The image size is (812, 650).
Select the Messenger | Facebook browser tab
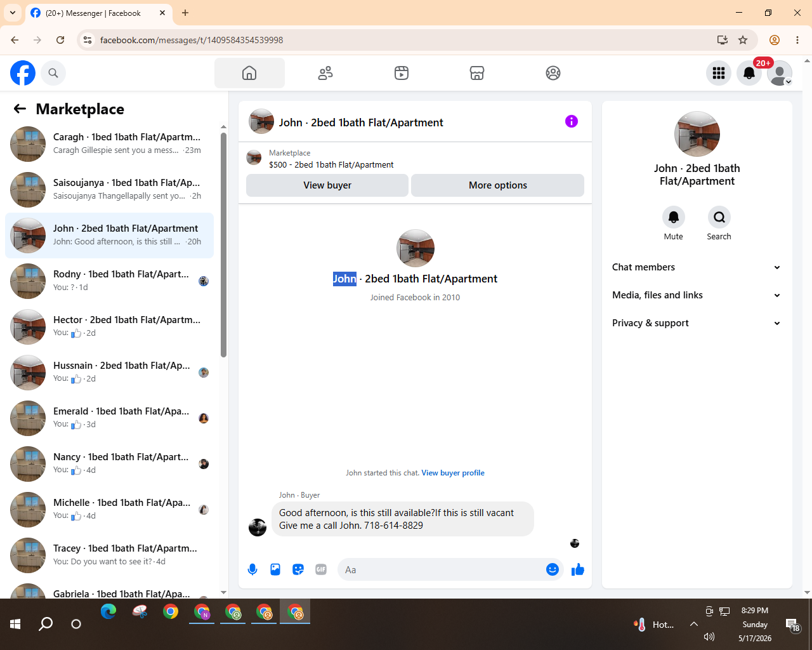[98, 13]
